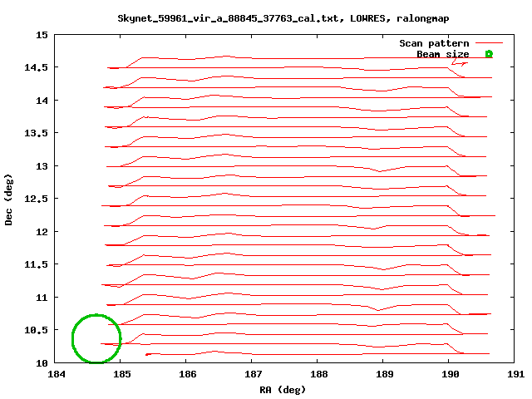This screenshot has height=399, width=532.
Task: Click the 'RA (deg)' x-axis label
Action: pyautogui.click(x=283, y=390)
